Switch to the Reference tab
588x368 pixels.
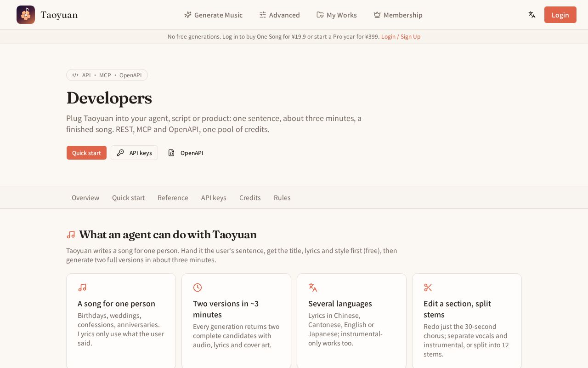click(x=173, y=197)
